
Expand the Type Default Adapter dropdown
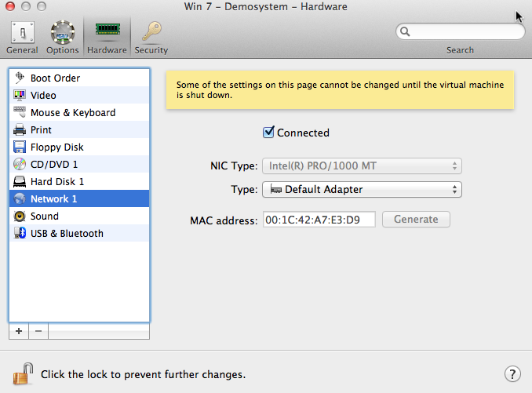[x=363, y=190]
